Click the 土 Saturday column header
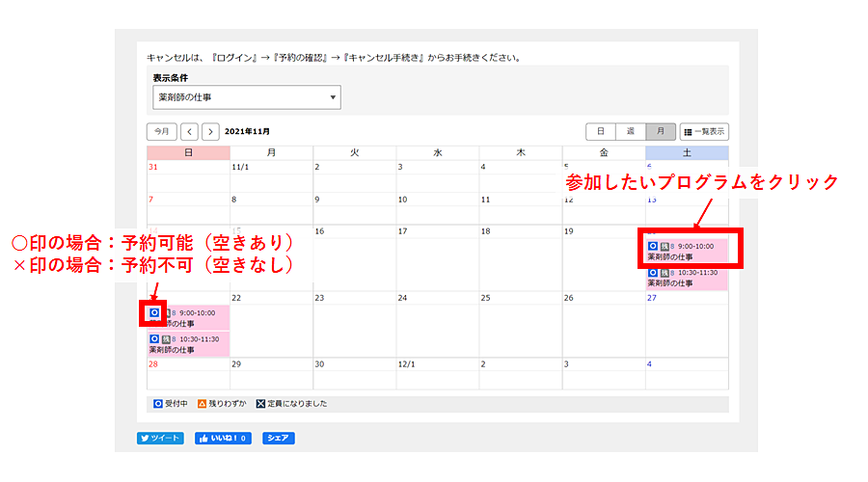The height and width of the screenshot is (482, 868). [687, 152]
